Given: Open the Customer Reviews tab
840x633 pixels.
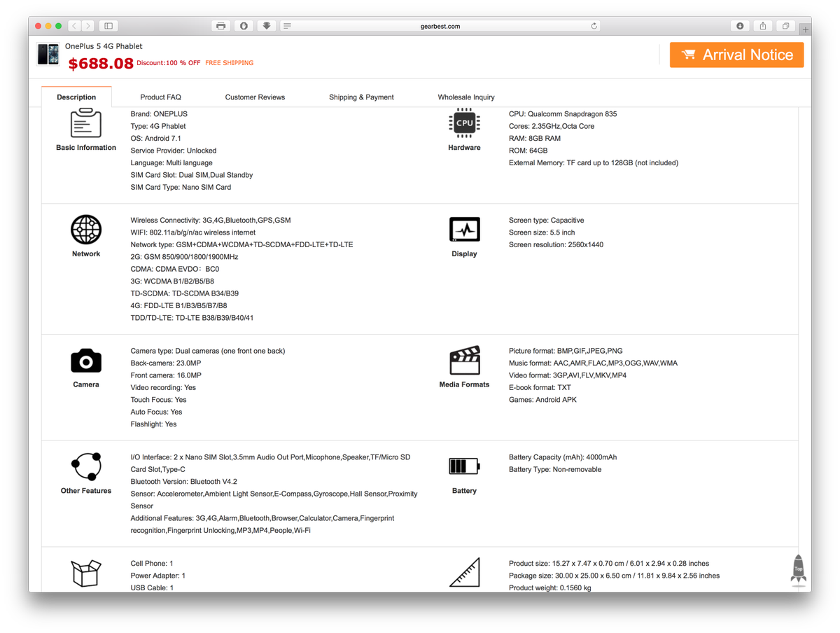Looking at the screenshot, I should 255,97.
